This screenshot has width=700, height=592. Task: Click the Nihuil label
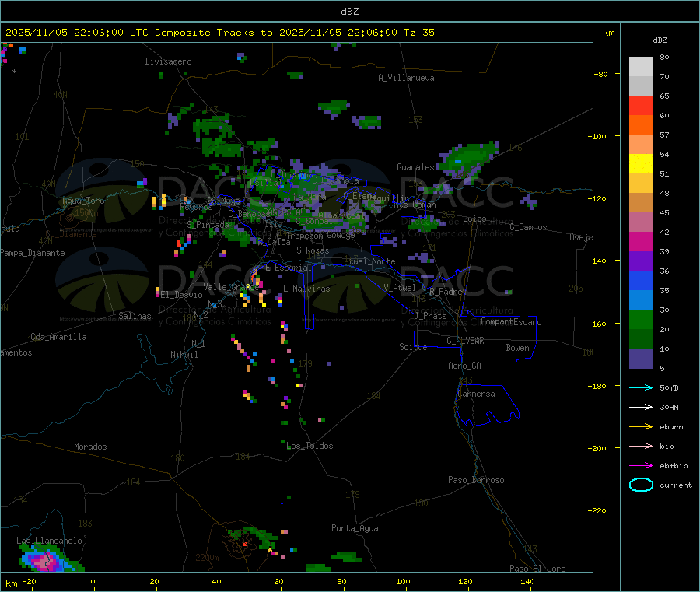tap(184, 355)
